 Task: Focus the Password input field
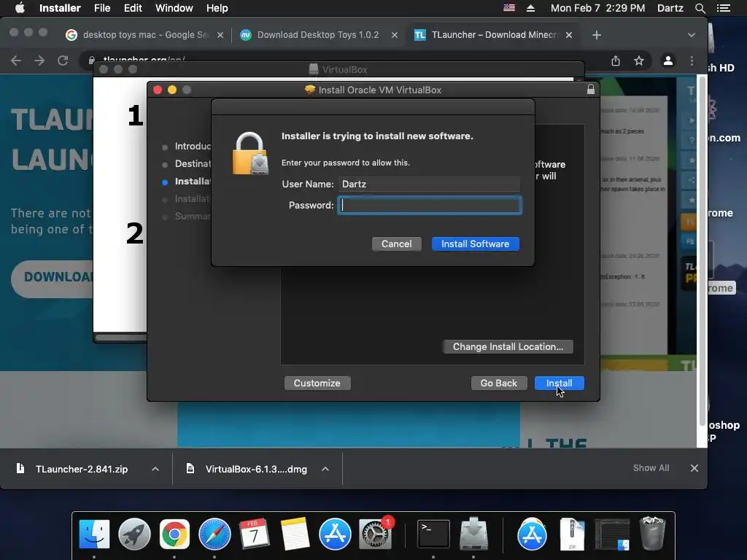click(x=430, y=205)
